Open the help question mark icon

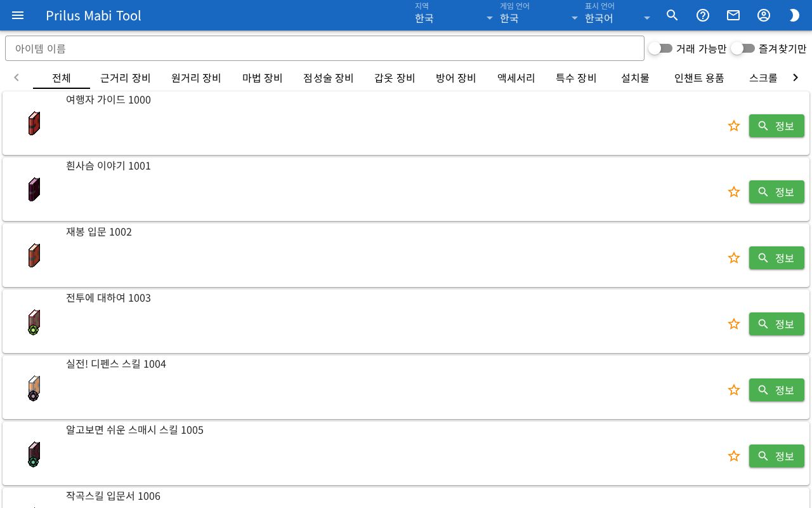click(x=703, y=15)
